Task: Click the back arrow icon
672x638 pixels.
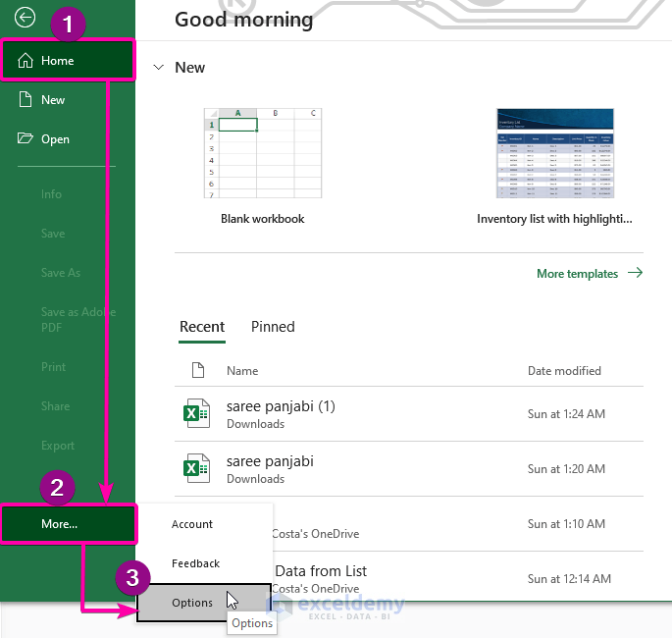Action: point(25,18)
